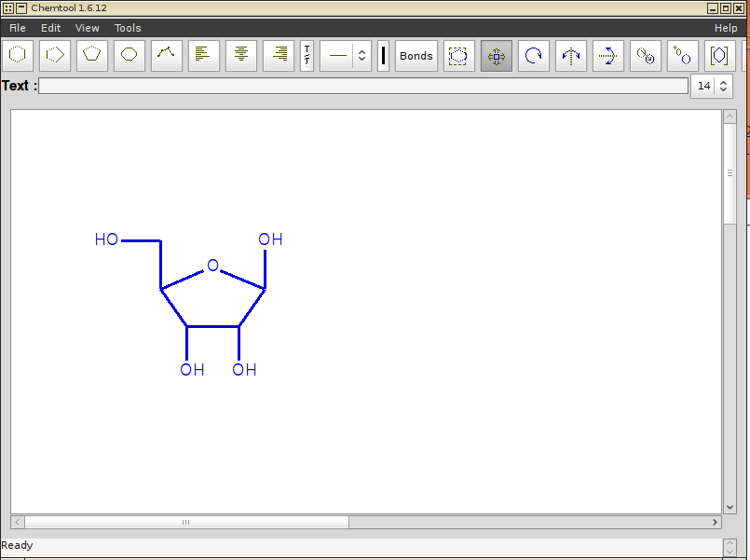Click the font size stepper arrows
The width and height of the screenshot is (750, 560).
[x=723, y=86]
